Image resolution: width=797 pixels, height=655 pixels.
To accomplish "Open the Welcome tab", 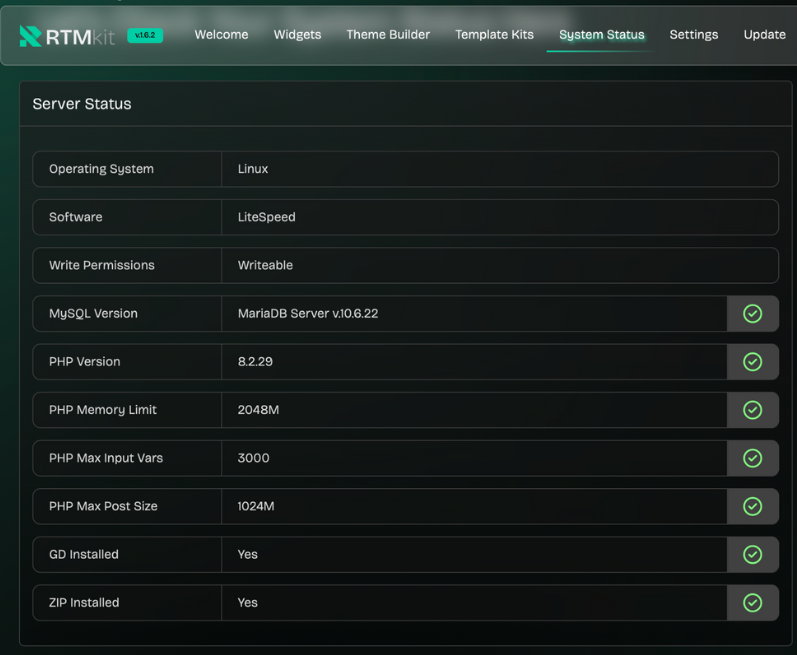I will coord(221,35).
